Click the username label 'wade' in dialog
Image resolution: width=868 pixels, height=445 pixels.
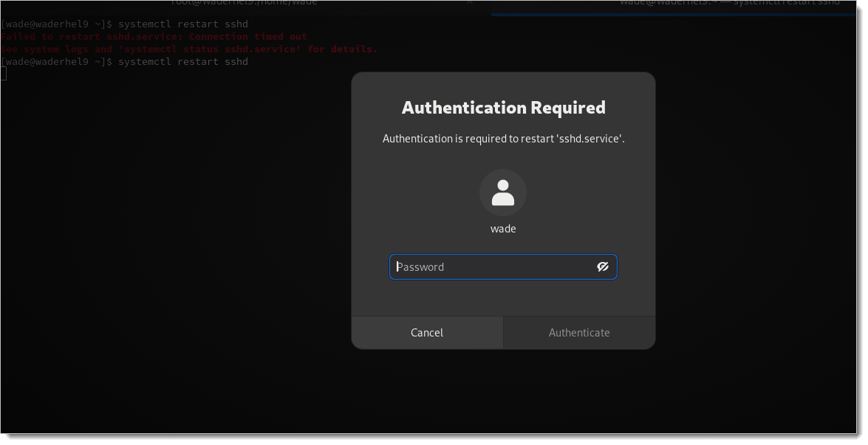502,229
